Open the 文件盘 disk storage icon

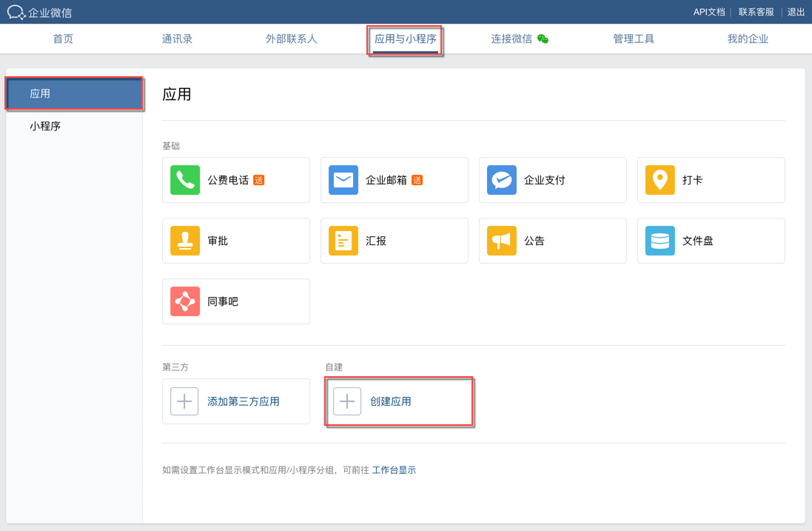660,241
